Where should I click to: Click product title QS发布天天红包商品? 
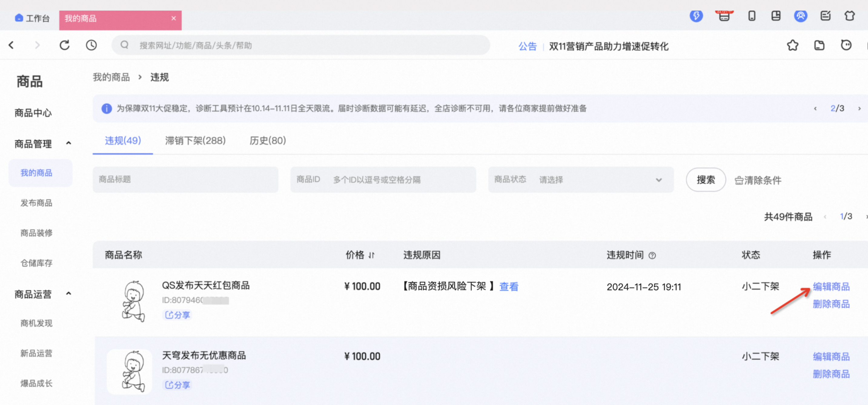click(x=206, y=285)
